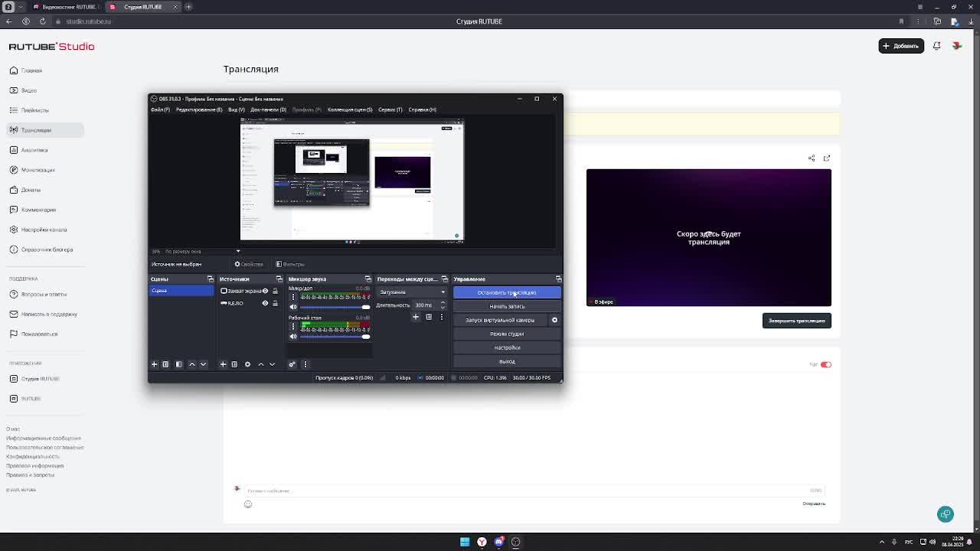The image size is (980, 551).
Task: Add a new scene with plus icon
Action: pos(154,364)
